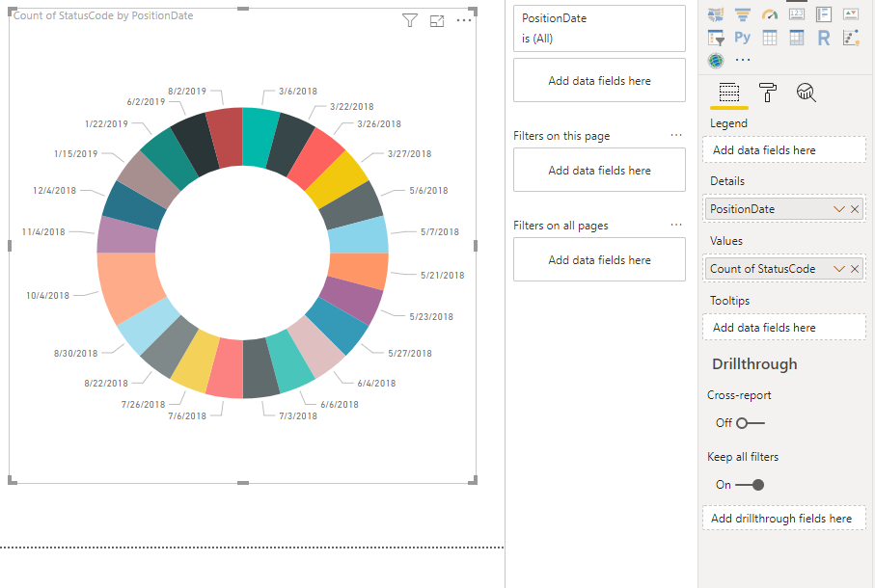Image resolution: width=875 pixels, height=588 pixels.
Task: Select the 5/23/2018 purple donut slice
Action: coord(351,299)
